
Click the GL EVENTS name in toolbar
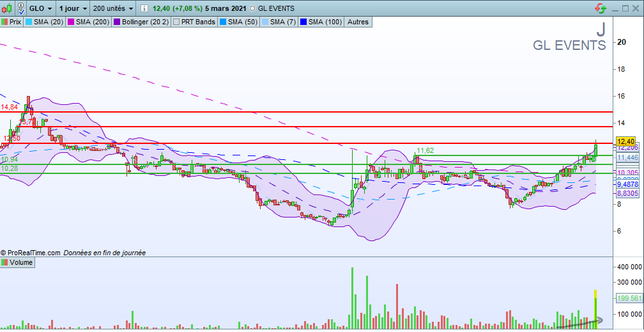click(x=276, y=8)
